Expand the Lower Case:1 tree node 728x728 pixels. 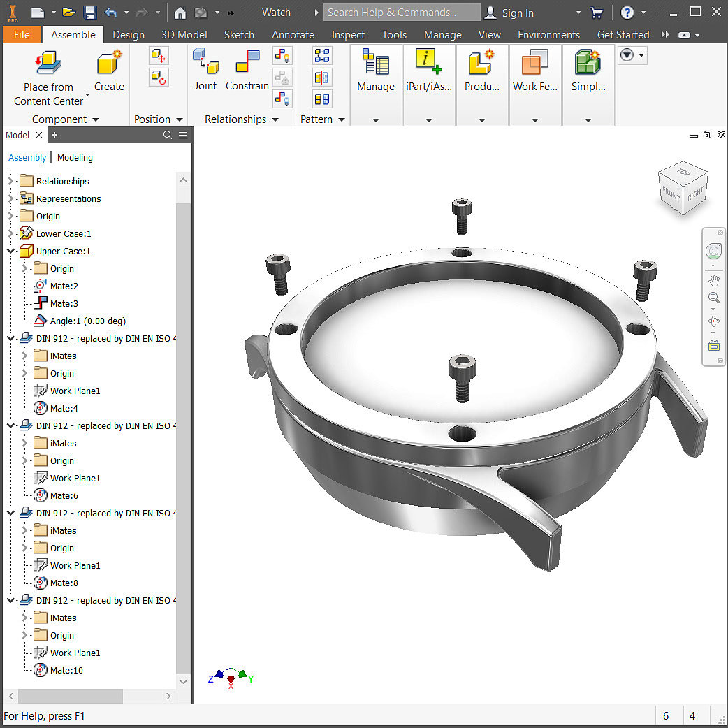10,233
